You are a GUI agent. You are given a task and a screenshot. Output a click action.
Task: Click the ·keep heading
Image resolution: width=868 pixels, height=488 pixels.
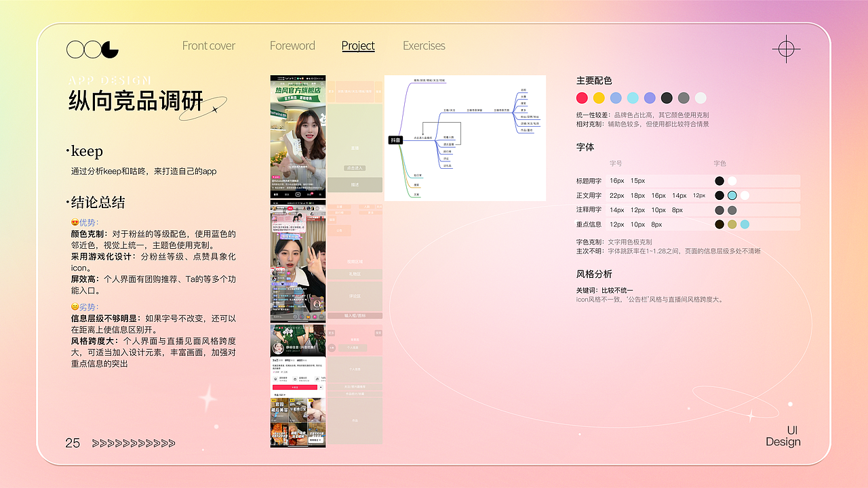[x=84, y=150]
